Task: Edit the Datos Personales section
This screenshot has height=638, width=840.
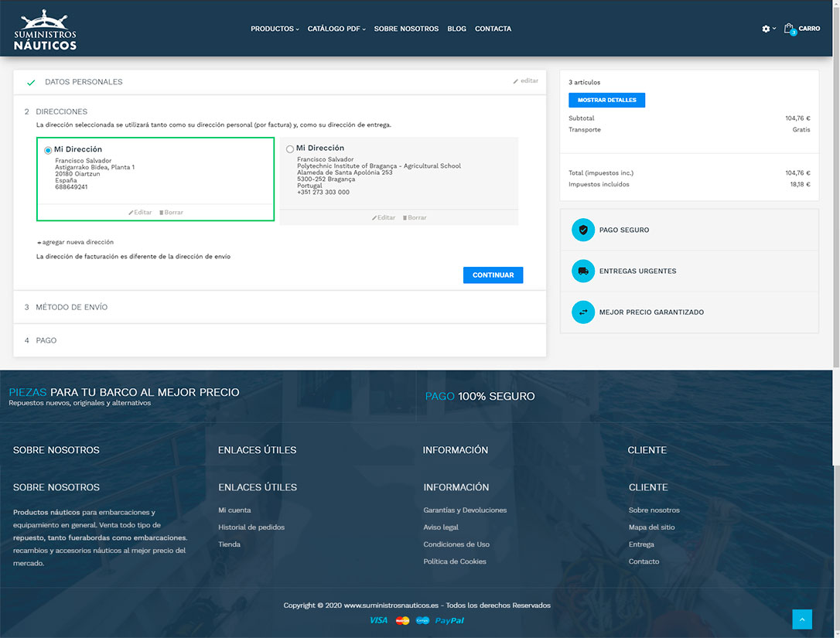Action: [526, 81]
